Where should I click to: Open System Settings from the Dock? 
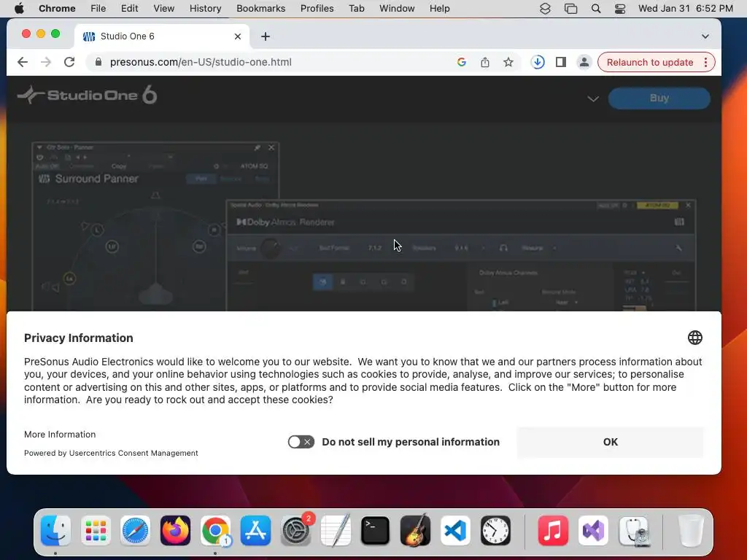[x=295, y=531]
